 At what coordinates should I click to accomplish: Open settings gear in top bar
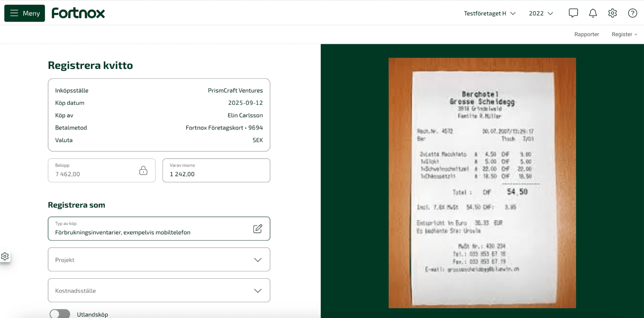612,13
